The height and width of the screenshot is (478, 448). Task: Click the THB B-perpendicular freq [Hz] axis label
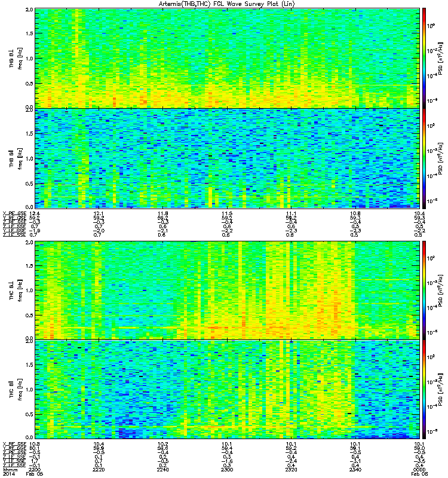point(20,58)
